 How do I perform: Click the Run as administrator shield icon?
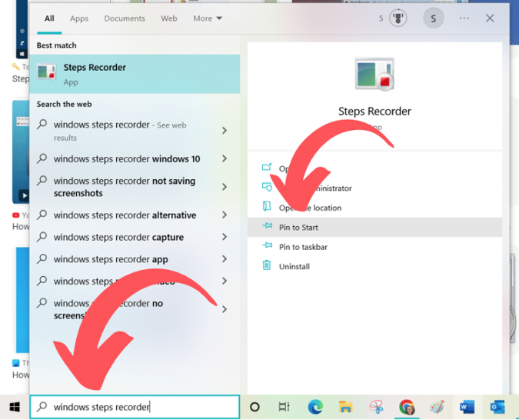267,187
